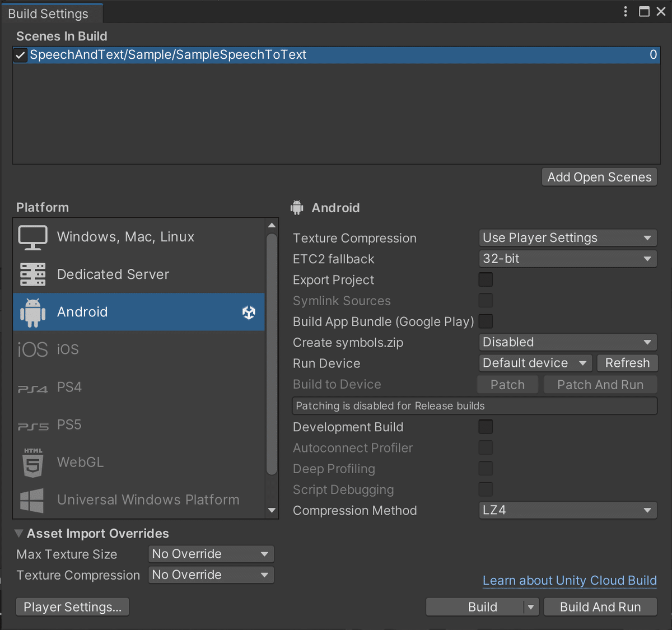Viewport: 672px width, 630px height.
Task: Click the Android icon in settings header
Action: [x=297, y=208]
